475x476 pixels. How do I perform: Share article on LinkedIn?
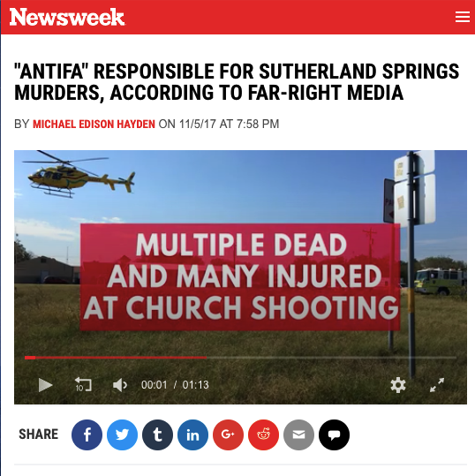pos(192,434)
